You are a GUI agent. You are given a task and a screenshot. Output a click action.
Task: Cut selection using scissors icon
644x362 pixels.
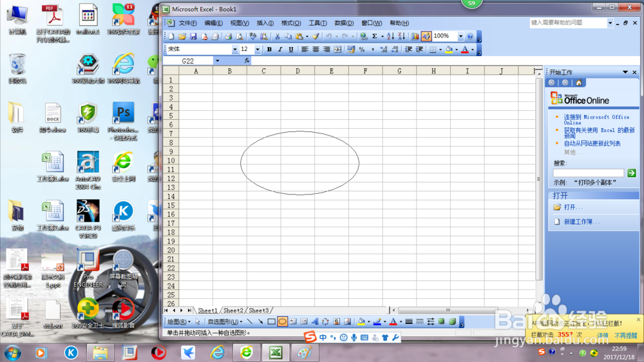click(x=277, y=37)
